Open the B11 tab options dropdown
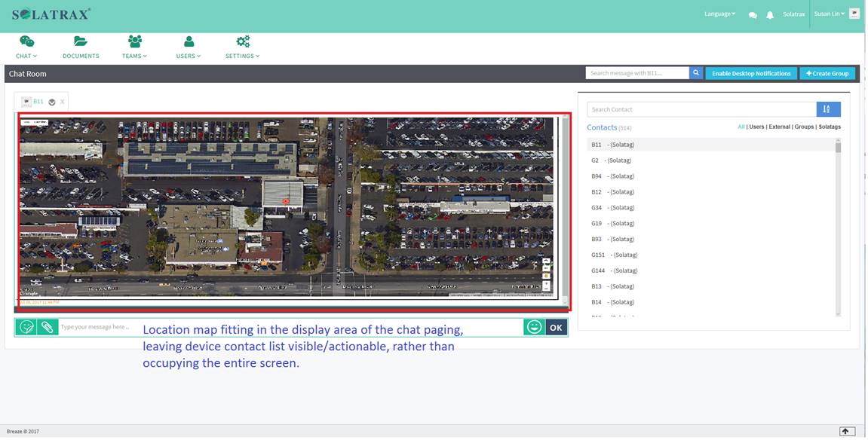Screen dimensions: 868x440 click(x=51, y=102)
